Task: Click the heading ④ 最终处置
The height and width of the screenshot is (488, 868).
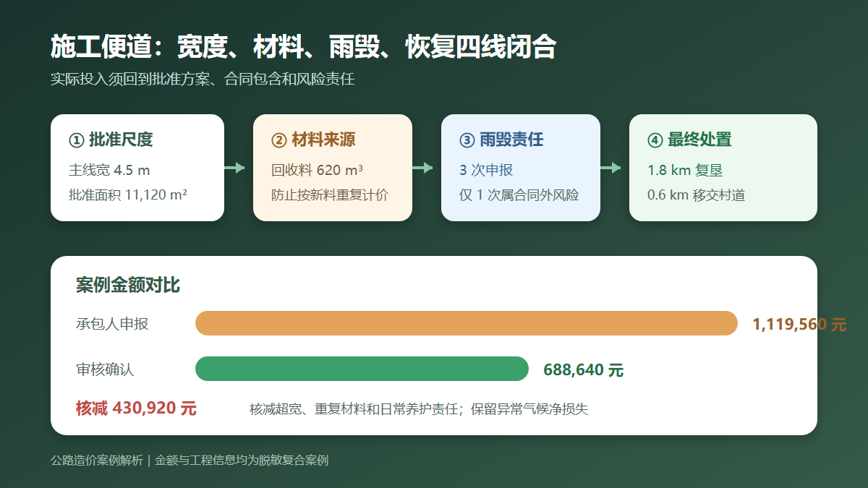Action: [x=689, y=140]
